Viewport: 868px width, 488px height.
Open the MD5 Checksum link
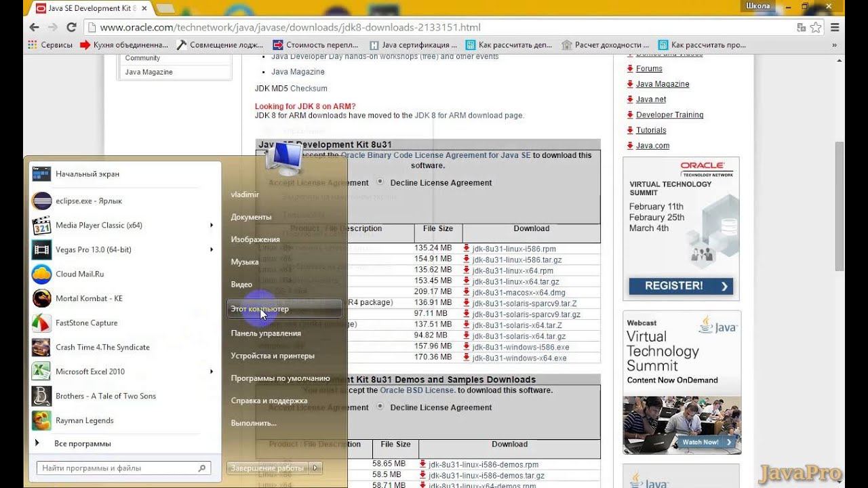pyautogui.click(x=309, y=89)
